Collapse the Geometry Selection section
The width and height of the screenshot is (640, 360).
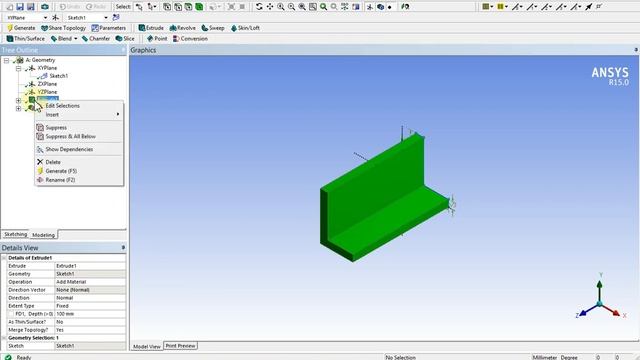[x=4, y=338]
